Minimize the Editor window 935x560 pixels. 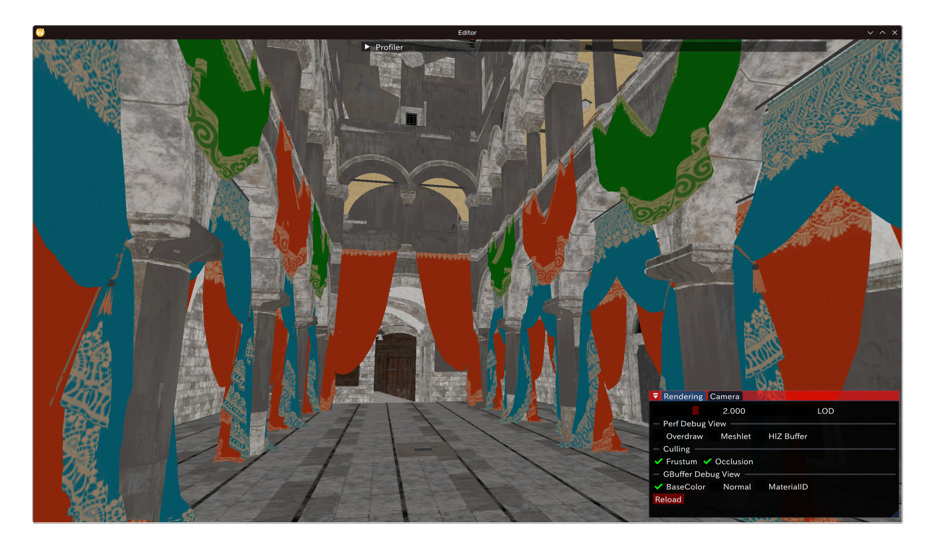tap(870, 33)
